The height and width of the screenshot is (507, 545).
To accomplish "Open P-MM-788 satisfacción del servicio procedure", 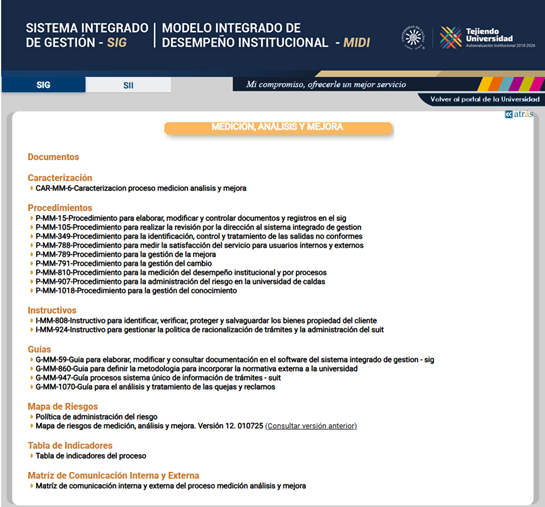I will click(200, 245).
